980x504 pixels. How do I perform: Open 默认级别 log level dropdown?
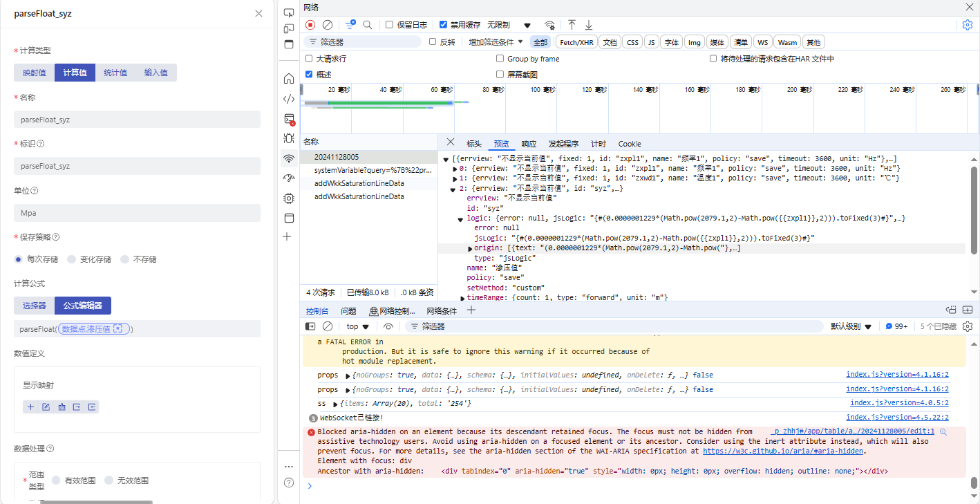(851, 326)
